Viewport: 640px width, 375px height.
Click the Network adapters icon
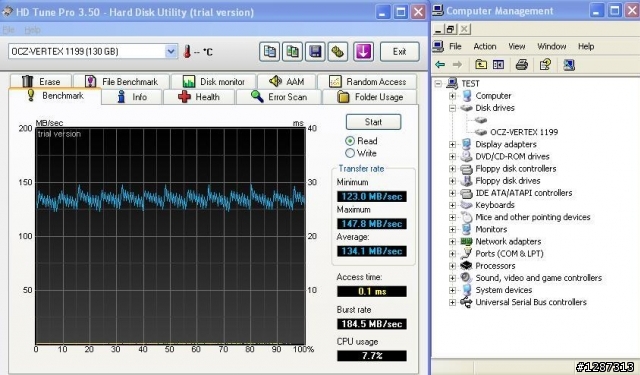(x=466, y=242)
